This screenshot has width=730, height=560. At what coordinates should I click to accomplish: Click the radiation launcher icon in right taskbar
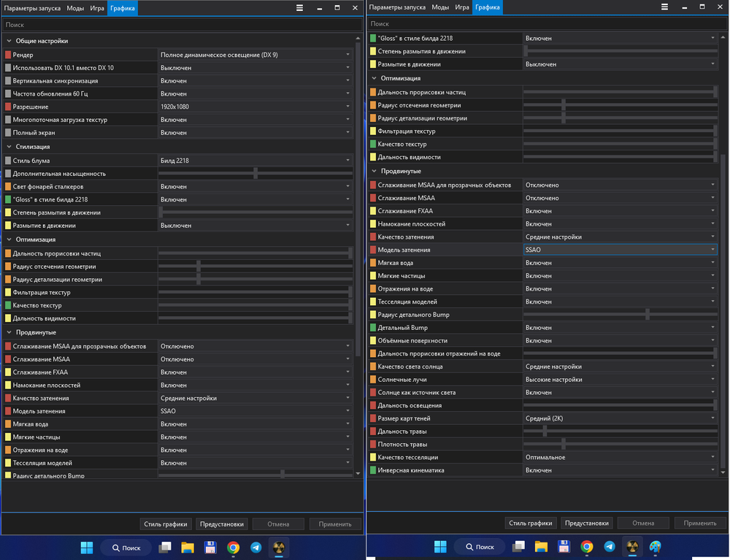point(632,547)
